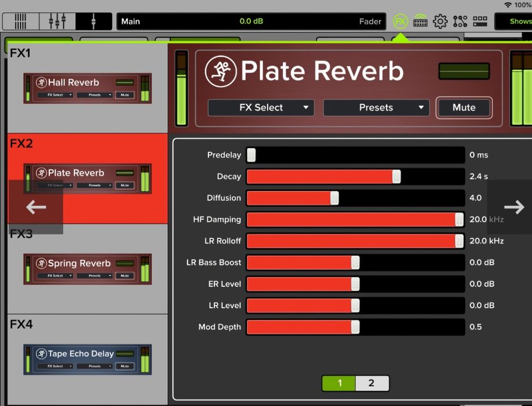
Task: Open the mixer view icon
Action: point(20,21)
